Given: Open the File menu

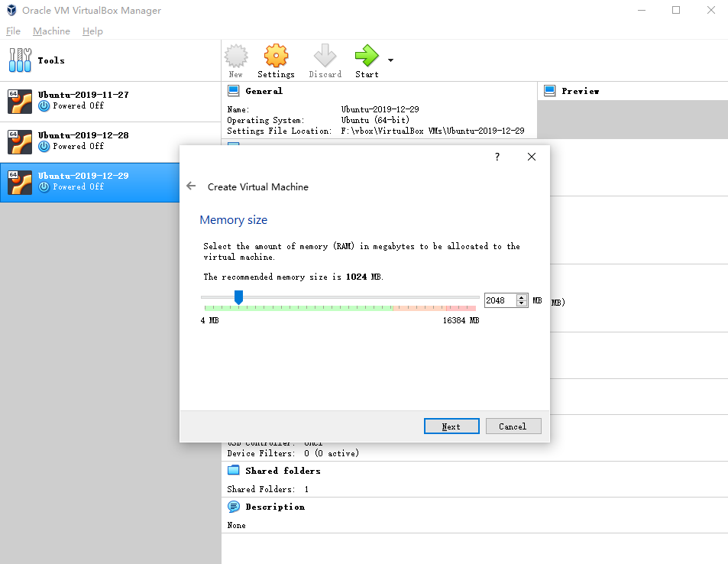Looking at the screenshot, I should 13,31.
